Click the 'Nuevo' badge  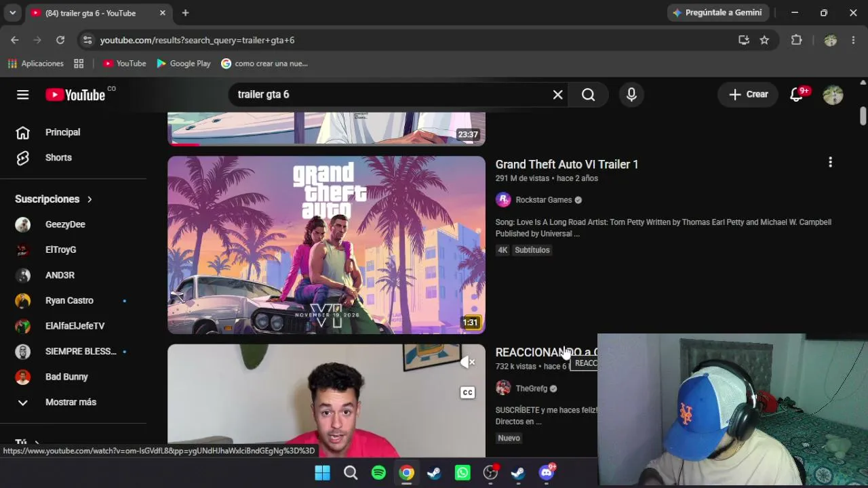click(509, 439)
